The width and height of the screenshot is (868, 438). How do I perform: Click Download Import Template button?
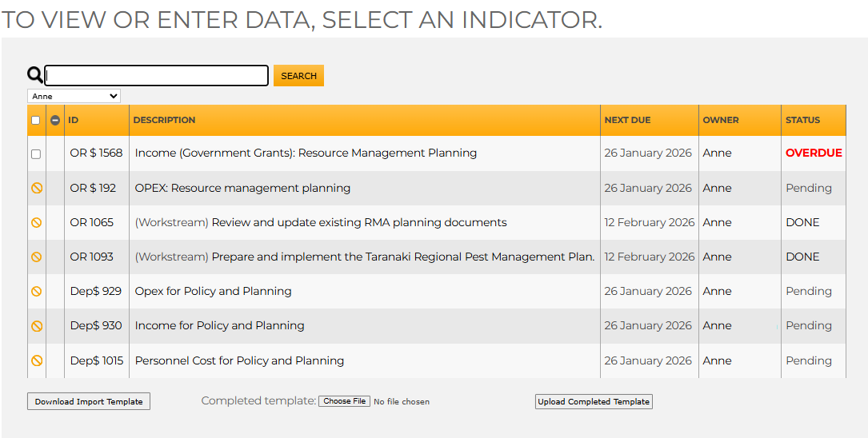coord(89,401)
